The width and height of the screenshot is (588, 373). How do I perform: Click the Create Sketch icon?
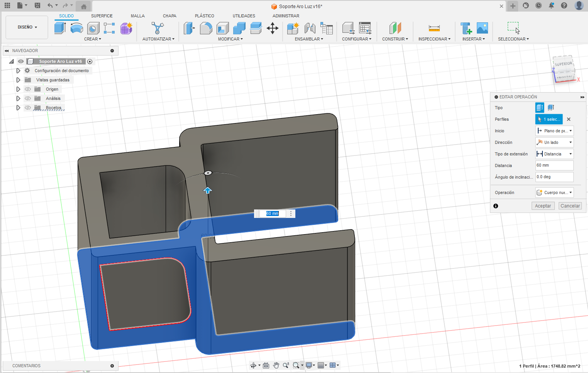tap(109, 28)
